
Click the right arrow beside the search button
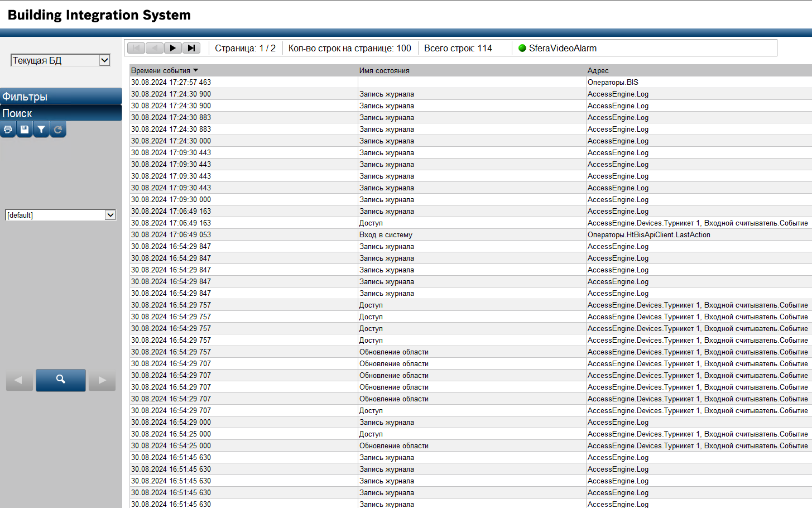102,380
